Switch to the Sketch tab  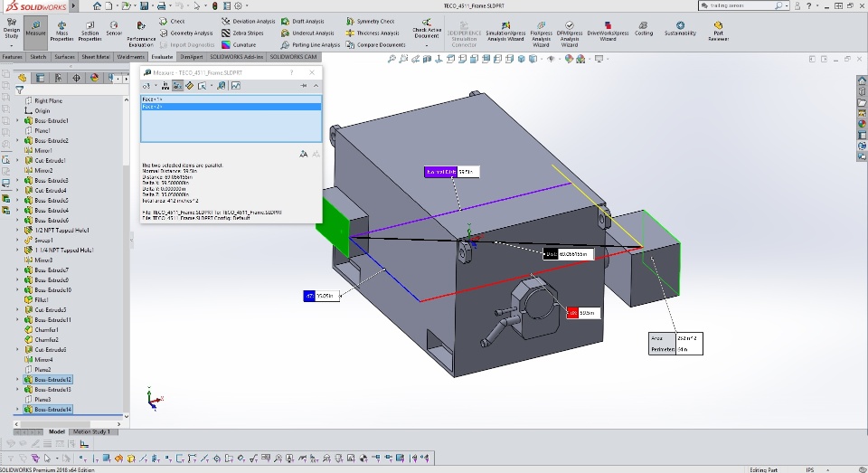38,56
